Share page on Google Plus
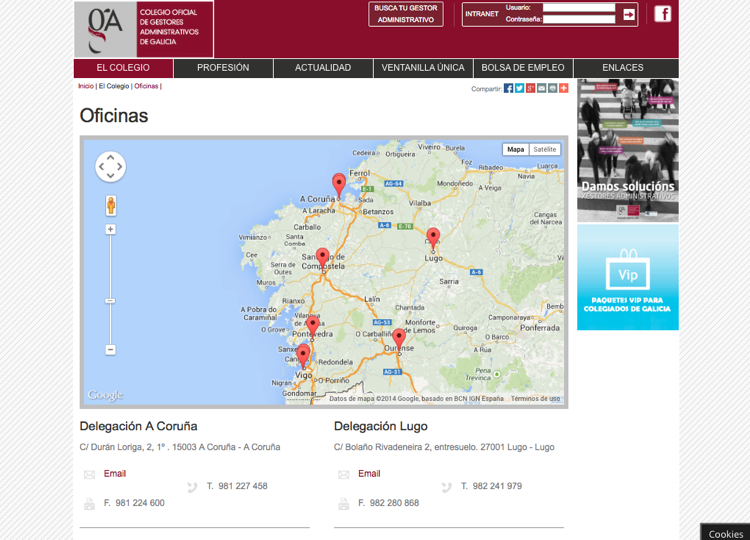Screen dimensions: 750x540 pyautogui.click(x=530, y=88)
